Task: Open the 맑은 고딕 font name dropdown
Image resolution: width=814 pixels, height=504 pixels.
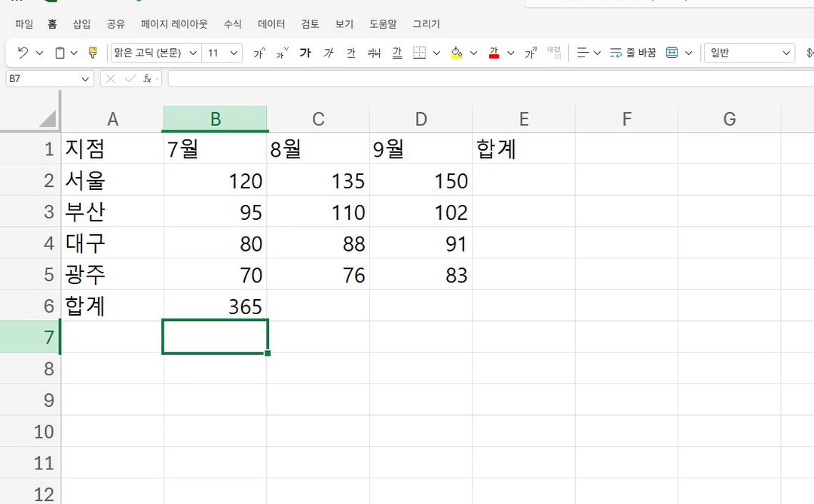Action: point(193,53)
